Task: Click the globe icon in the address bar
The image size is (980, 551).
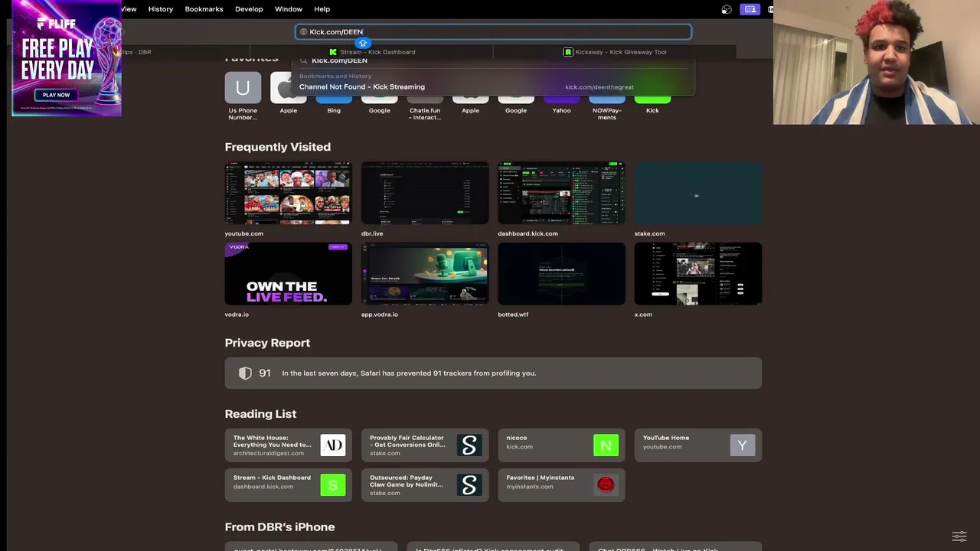Action: click(303, 32)
